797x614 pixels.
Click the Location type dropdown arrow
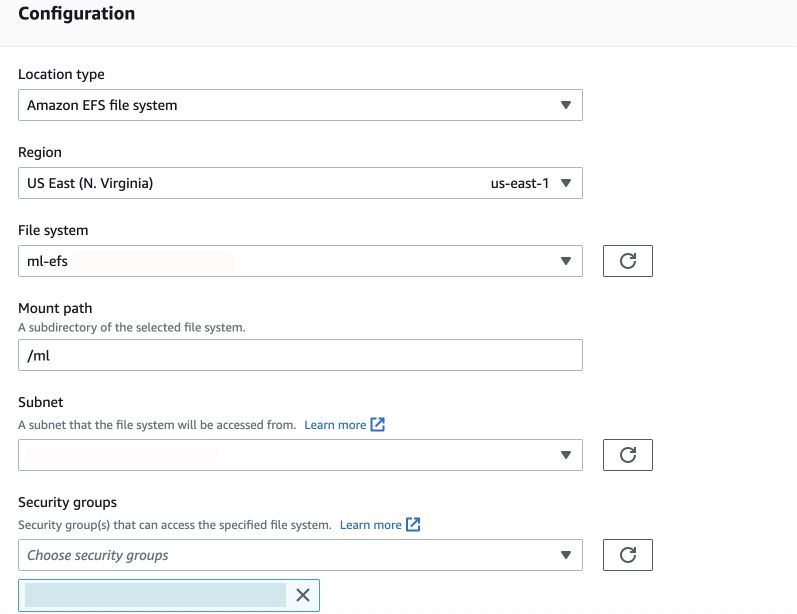(x=566, y=105)
